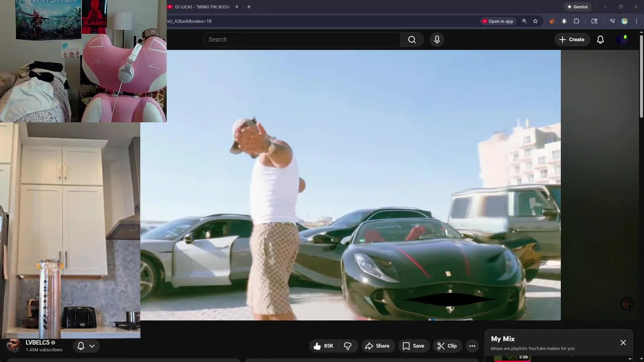Open the Chrome profile avatar
Screen dimensions: 644x362
tap(624, 21)
